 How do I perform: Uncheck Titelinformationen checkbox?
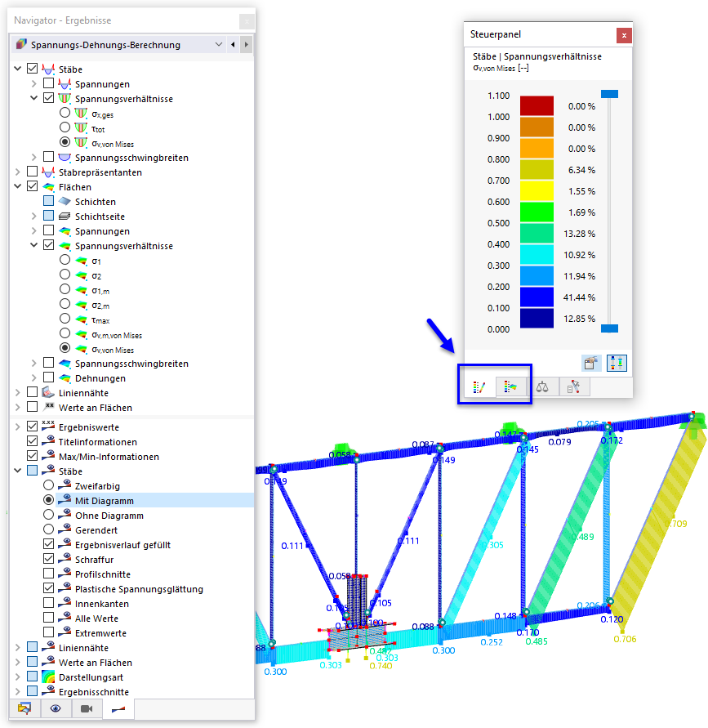(32, 441)
